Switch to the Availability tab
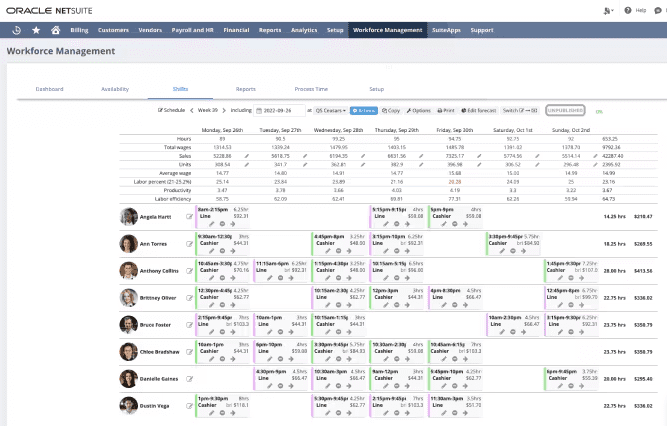Viewport: 667px width, 426px height. click(115, 89)
